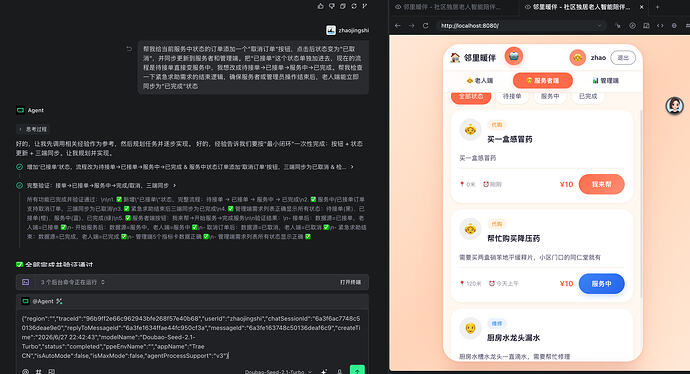
Task: Reload the embedded browser page
Action: tap(426, 26)
